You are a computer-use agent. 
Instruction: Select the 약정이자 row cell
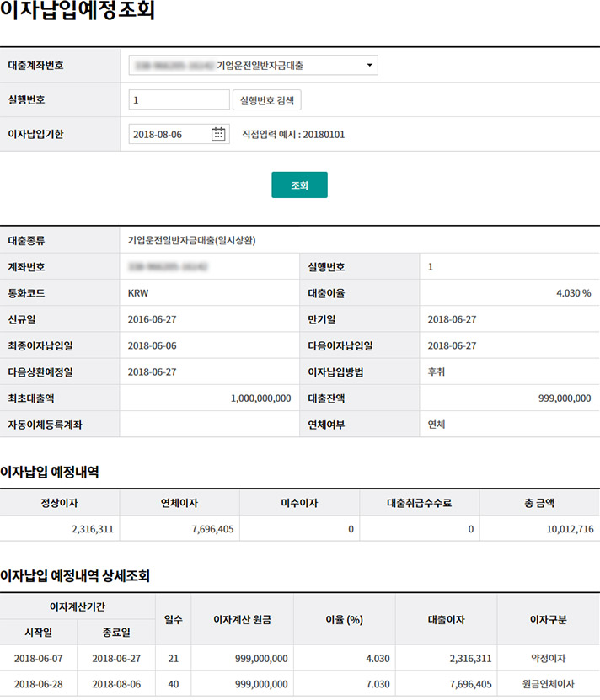(548, 659)
